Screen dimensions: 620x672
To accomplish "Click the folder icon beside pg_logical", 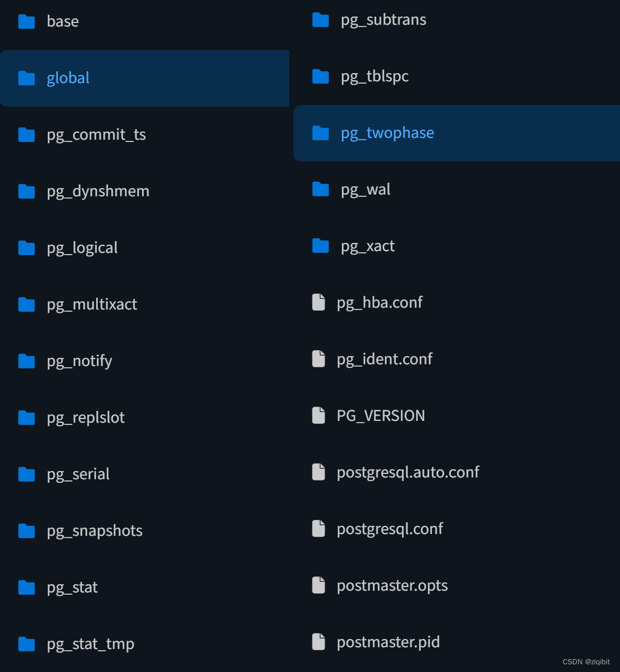I will coord(27,248).
